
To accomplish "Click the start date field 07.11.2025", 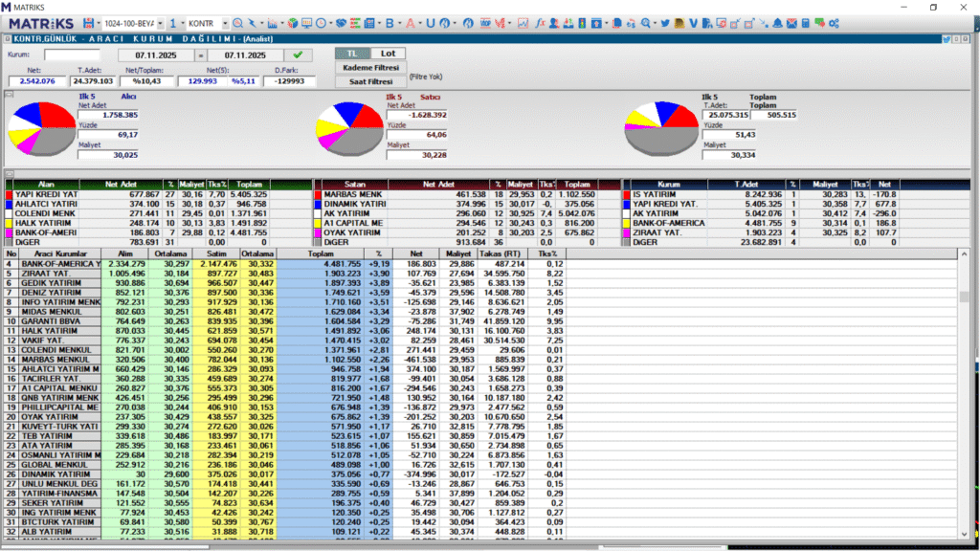I will pos(156,55).
